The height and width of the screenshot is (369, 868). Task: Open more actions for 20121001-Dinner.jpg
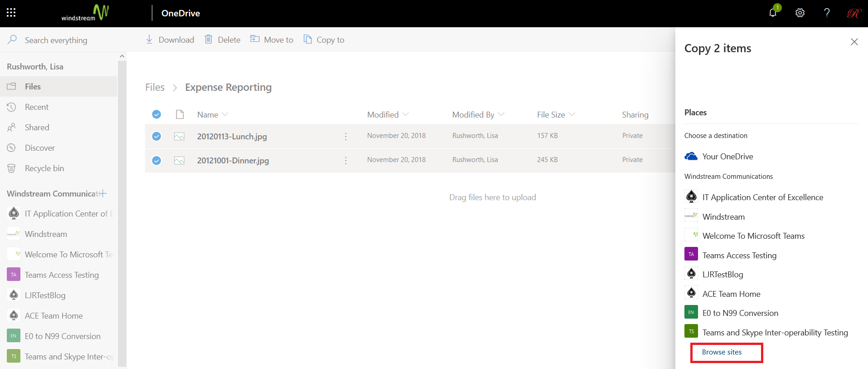pyautogui.click(x=346, y=160)
